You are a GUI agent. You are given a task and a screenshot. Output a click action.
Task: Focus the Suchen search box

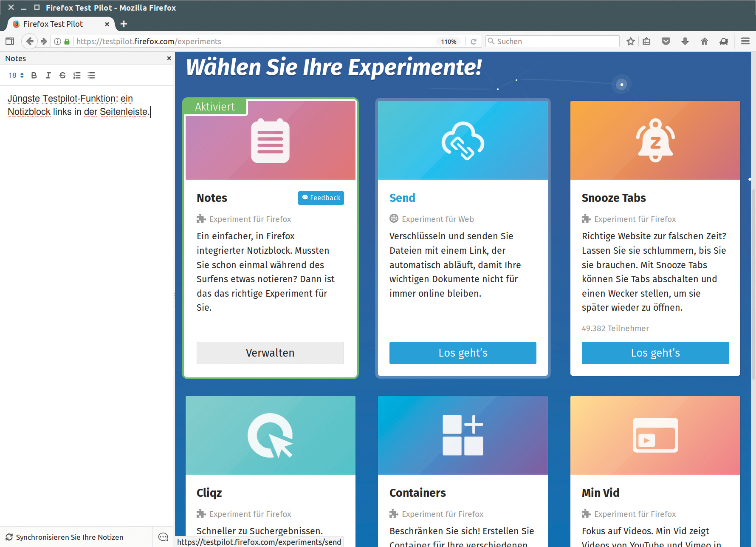tap(552, 41)
